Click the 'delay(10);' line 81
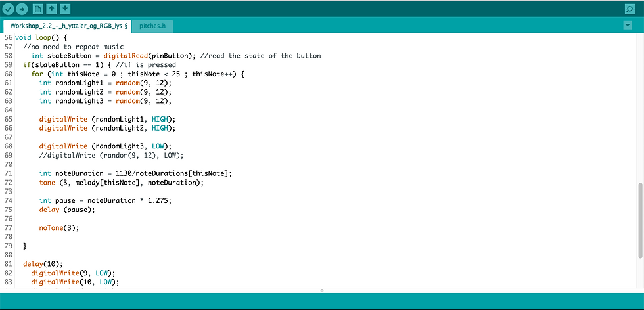 [x=43, y=263]
